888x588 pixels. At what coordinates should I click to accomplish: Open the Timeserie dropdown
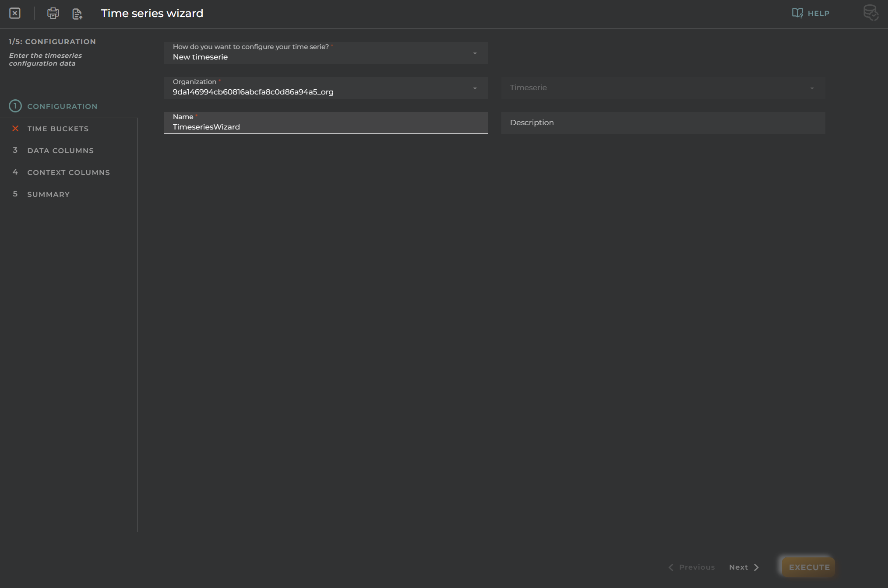[663, 87]
